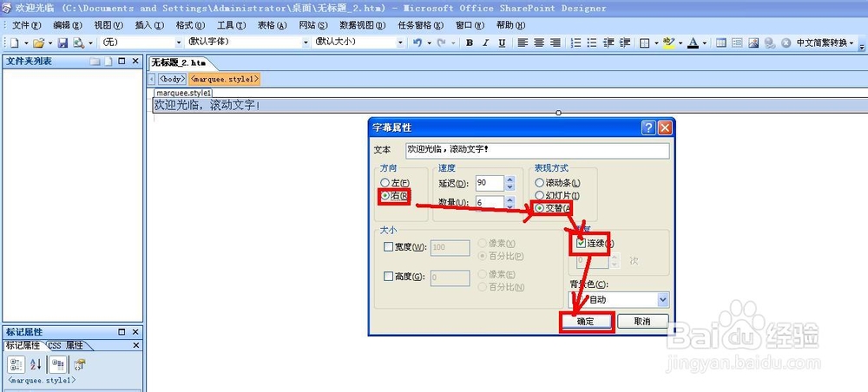Click the tag properties dialog icon

point(80,363)
